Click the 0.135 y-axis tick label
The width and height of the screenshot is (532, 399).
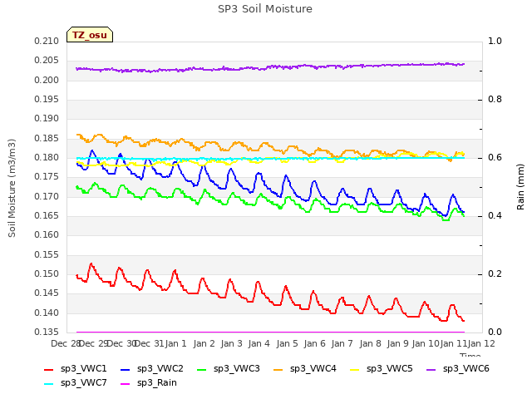(x=47, y=332)
